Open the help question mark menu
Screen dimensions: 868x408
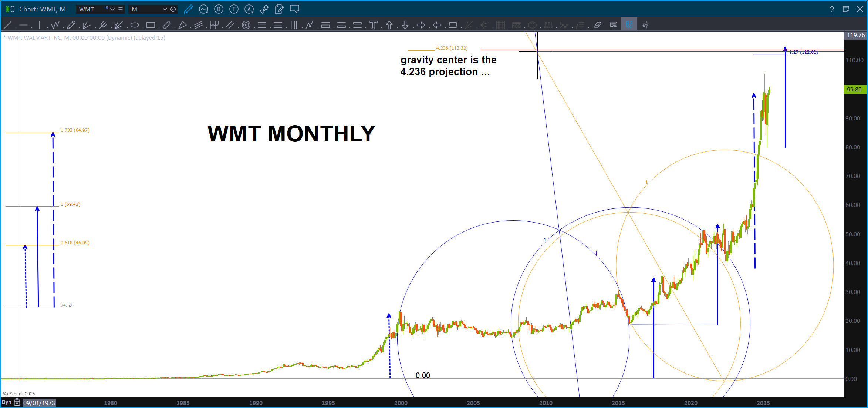pyautogui.click(x=832, y=9)
